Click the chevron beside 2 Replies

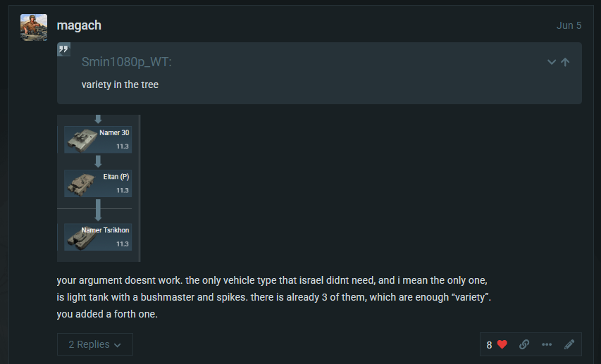[118, 345]
